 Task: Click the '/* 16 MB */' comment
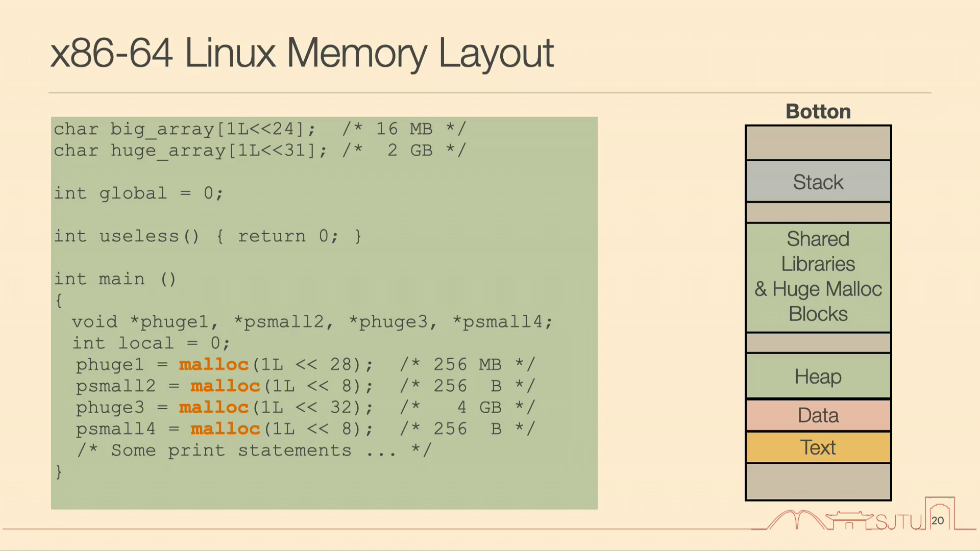(405, 129)
